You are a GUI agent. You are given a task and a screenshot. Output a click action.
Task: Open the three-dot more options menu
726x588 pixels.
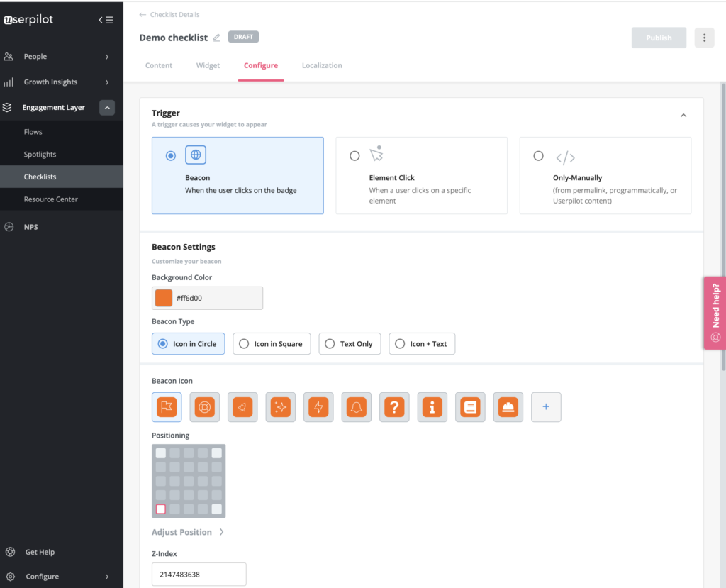pos(704,38)
